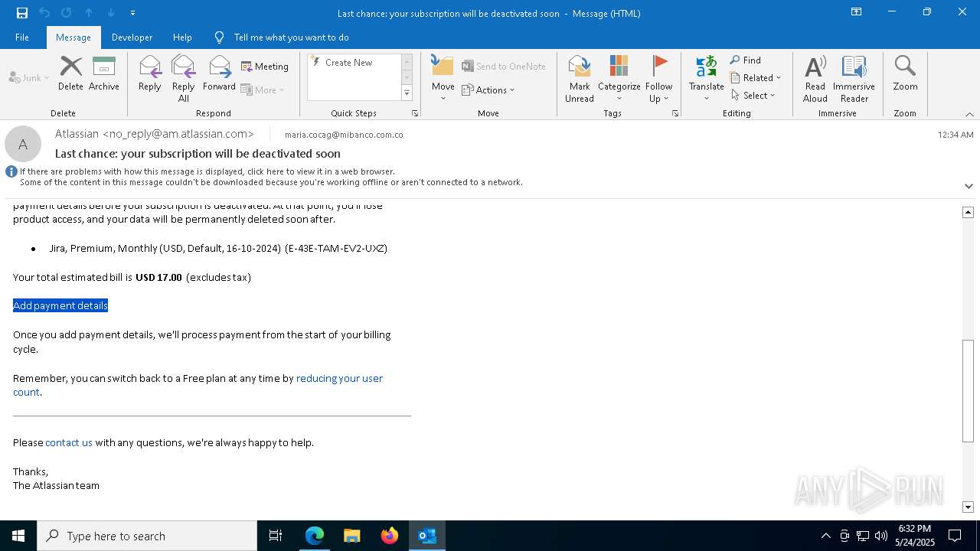The width and height of the screenshot is (980, 551).
Task: Go to next item with down arrow
Action: coord(111,13)
